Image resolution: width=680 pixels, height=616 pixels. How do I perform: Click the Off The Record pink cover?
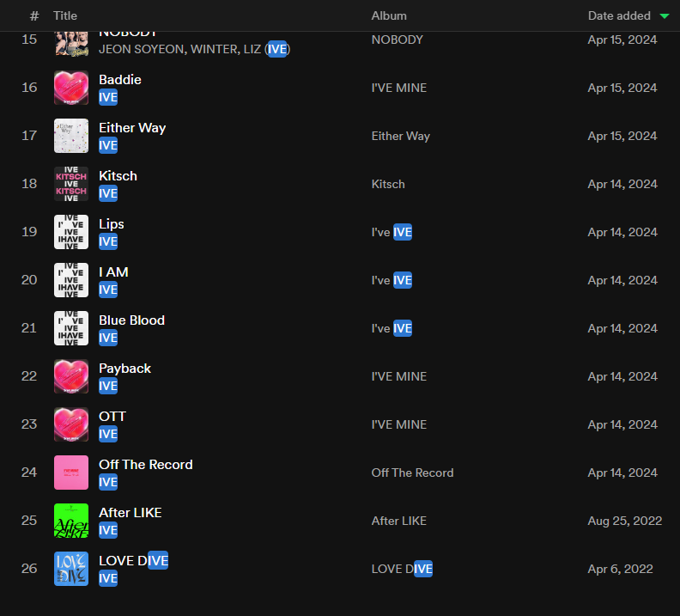point(71,473)
